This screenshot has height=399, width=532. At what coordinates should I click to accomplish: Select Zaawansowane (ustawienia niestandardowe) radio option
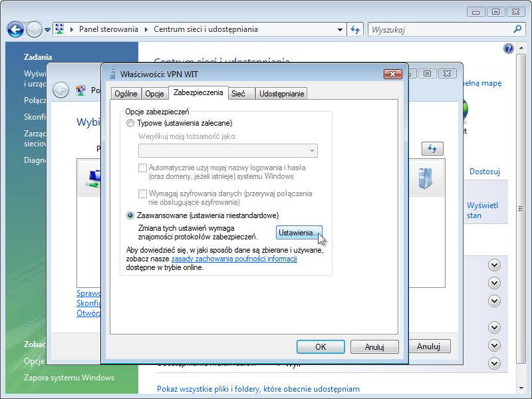click(130, 215)
